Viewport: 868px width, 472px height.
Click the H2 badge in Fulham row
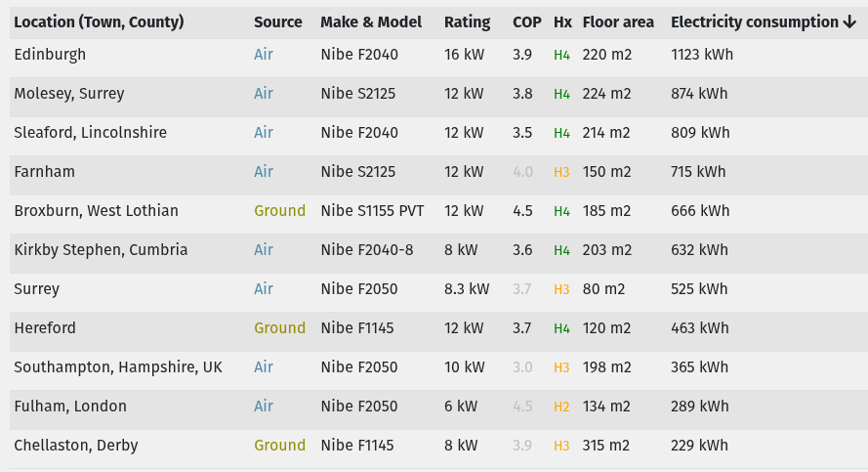pos(561,407)
